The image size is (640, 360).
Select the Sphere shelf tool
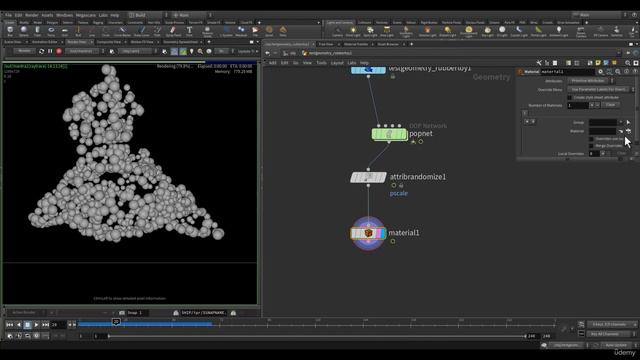(24, 31)
